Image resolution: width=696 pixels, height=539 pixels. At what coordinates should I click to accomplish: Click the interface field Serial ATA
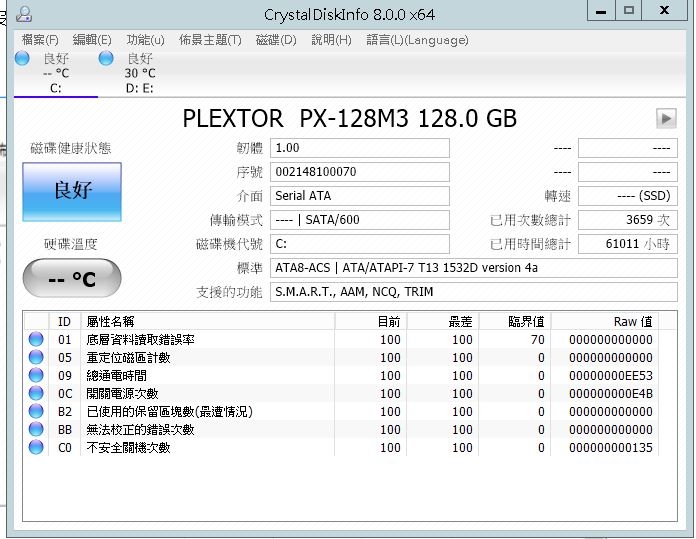coord(360,196)
